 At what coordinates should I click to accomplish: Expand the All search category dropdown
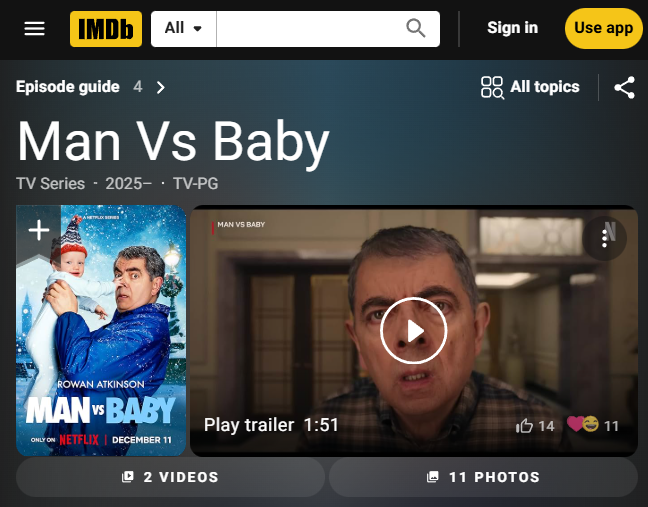183,29
